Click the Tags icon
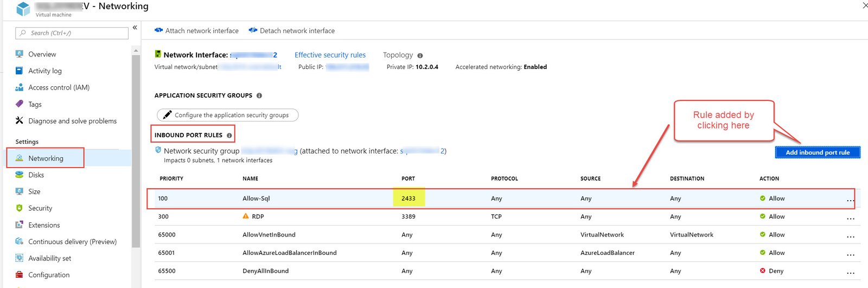Viewport: 868px width, 288px height. click(x=20, y=104)
